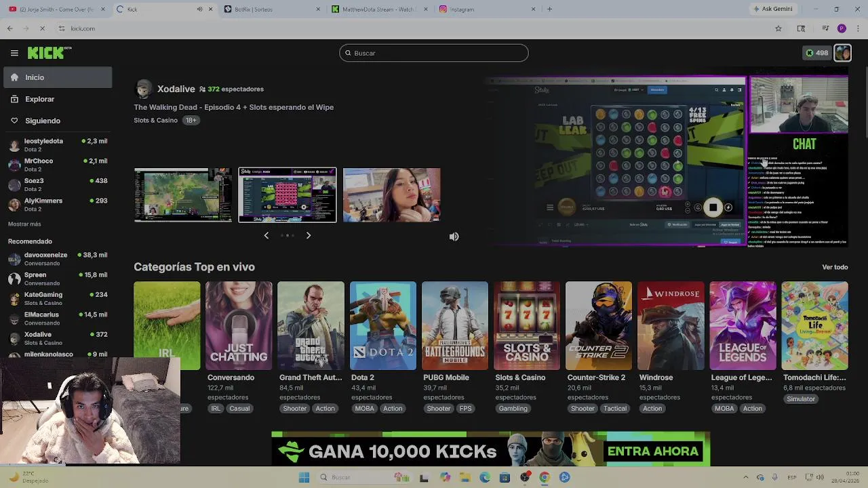Viewport: 868px width, 488px height.
Task: Open a new browser tab
Action: tap(549, 9)
